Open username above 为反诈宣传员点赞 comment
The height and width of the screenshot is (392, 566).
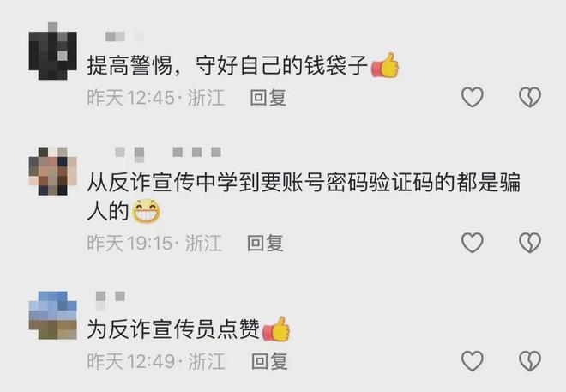point(110,300)
